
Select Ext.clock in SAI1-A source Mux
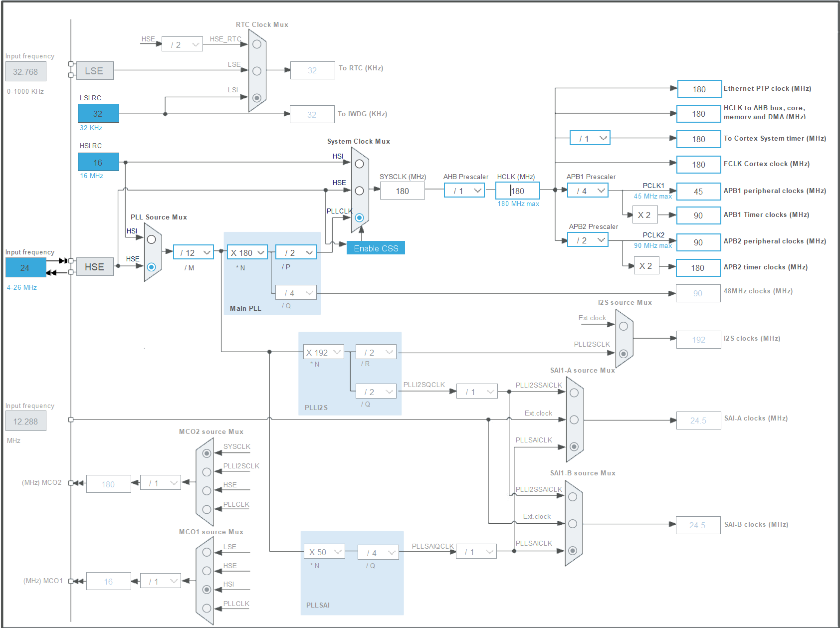[x=575, y=420]
